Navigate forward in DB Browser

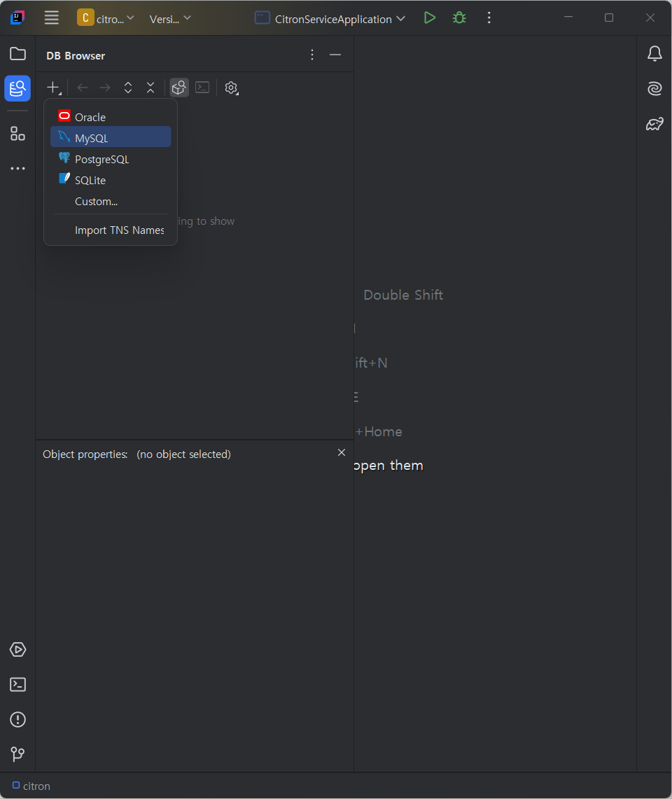[105, 88]
